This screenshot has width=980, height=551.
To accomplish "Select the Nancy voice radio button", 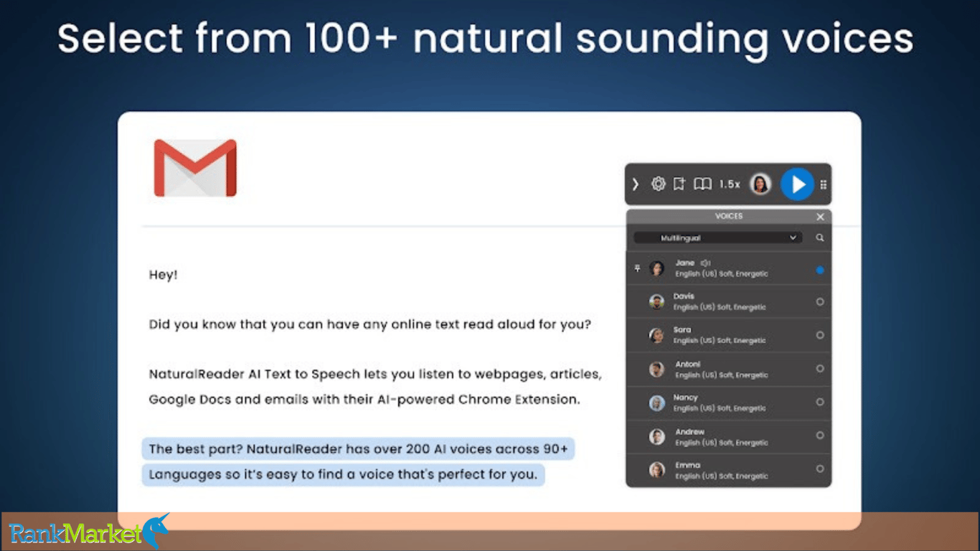I will [820, 402].
